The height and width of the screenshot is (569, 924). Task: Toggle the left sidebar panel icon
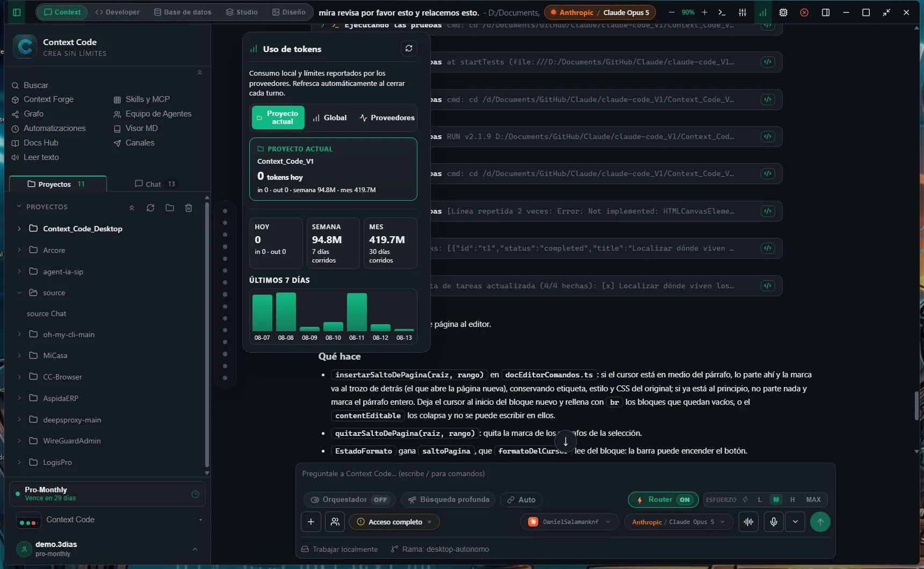pos(17,12)
